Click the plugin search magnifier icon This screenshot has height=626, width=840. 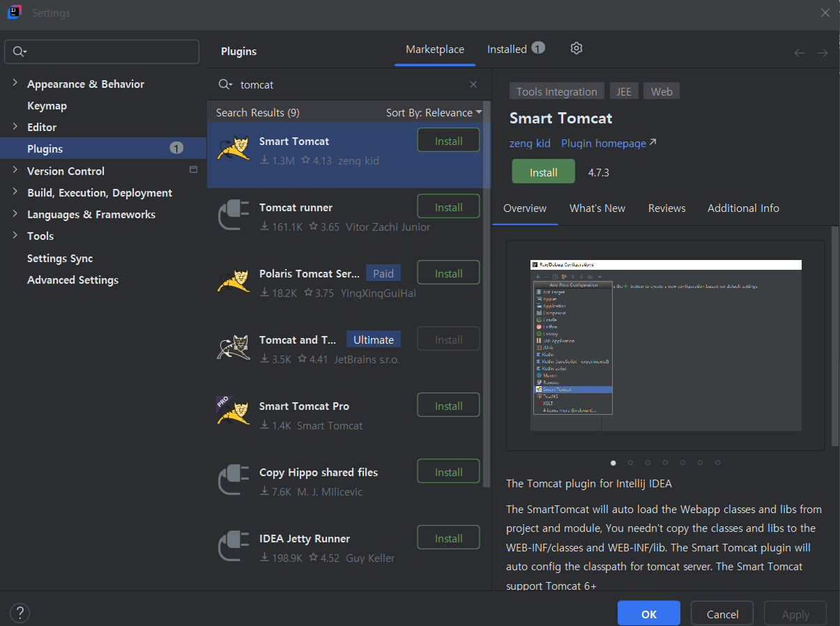pos(225,84)
